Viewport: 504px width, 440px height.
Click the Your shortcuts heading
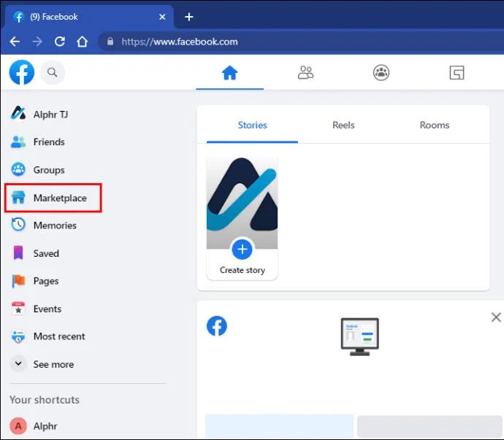coord(45,400)
